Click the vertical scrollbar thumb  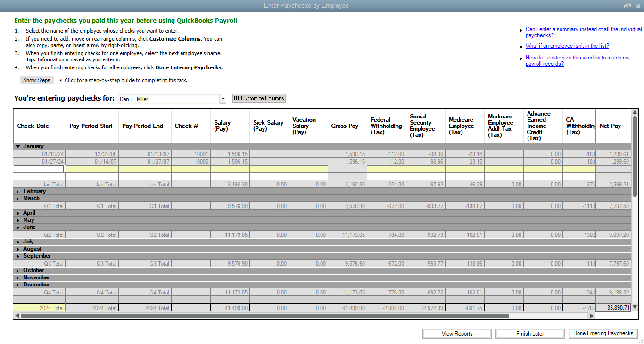coord(635,156)
